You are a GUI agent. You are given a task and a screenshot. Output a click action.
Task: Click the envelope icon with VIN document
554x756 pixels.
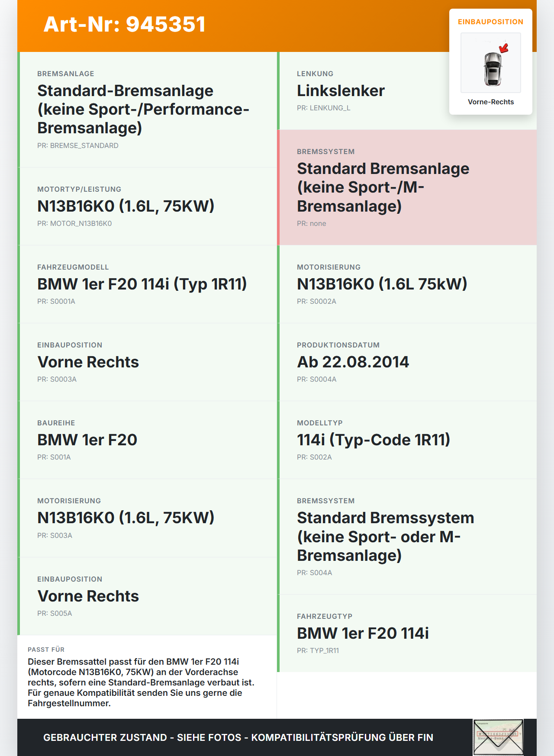pyautogui.click(x=498, y=737)
